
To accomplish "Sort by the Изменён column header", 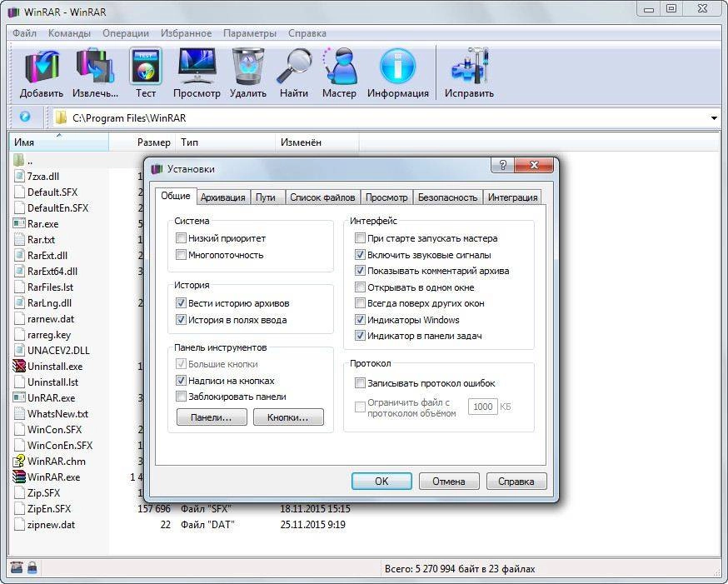I will (x=317, y=142).
